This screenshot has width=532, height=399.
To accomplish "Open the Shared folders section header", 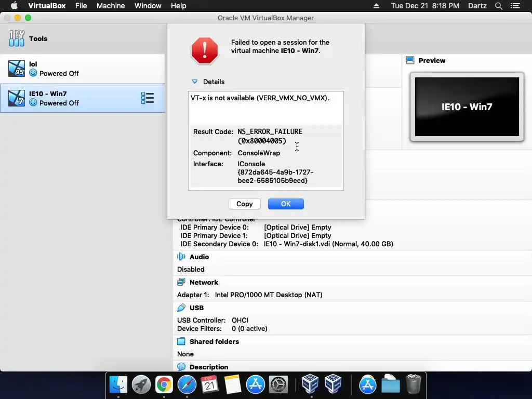I will 215,342.
